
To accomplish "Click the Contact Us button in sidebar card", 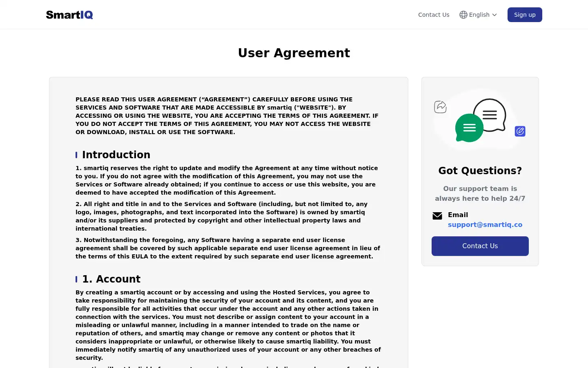I will pos(480,246).
